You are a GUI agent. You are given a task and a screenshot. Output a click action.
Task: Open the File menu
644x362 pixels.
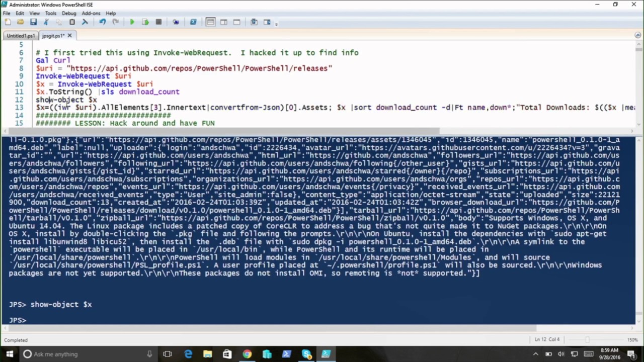click(7, 13)
